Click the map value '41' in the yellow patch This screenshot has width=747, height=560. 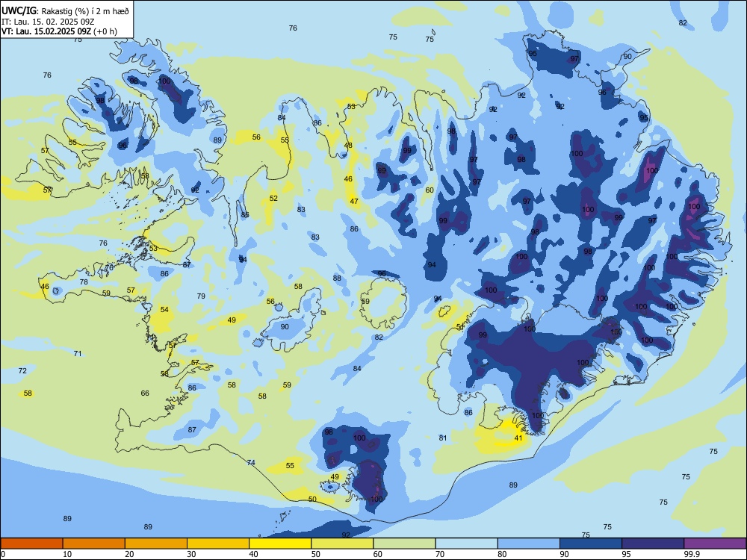[518, 438]
